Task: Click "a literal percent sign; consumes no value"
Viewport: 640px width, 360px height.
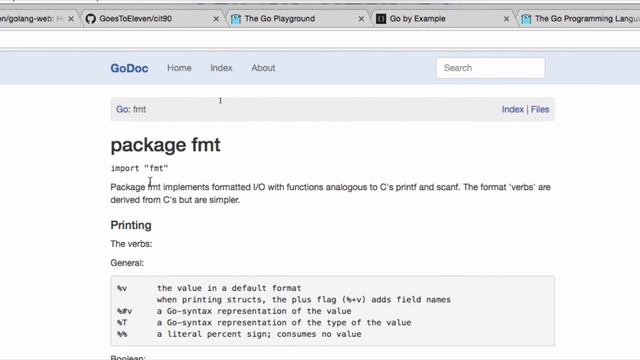Action: coord(259,334)
